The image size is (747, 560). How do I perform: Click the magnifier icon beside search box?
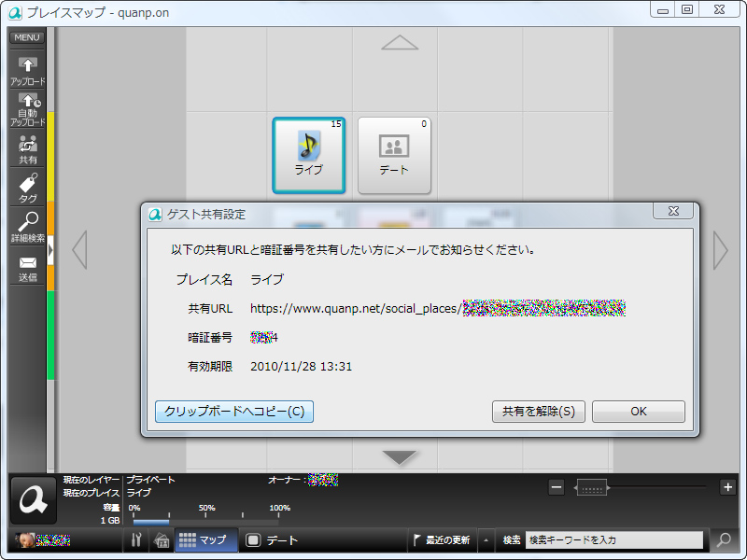tap(723, 539)
